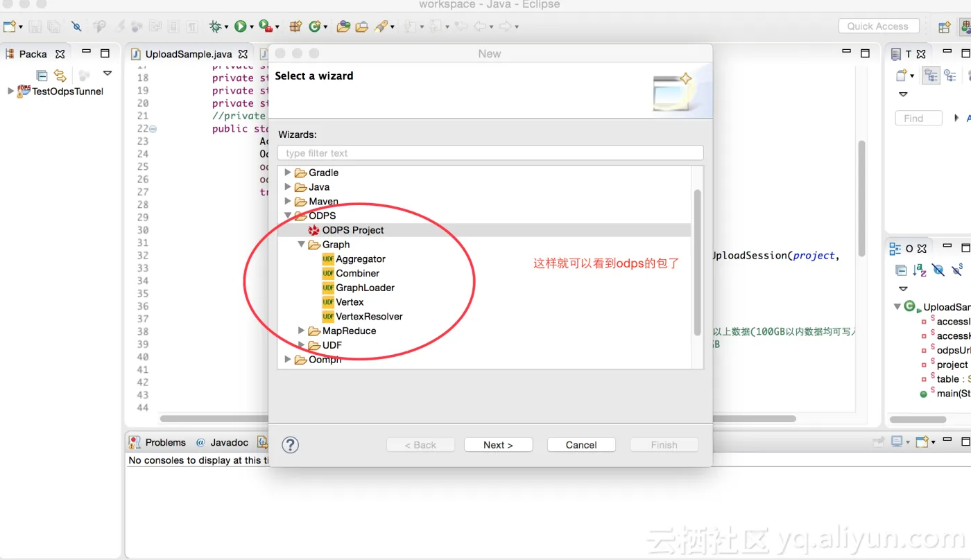Expand the Maven wizard folder

(x=288, y=202)
